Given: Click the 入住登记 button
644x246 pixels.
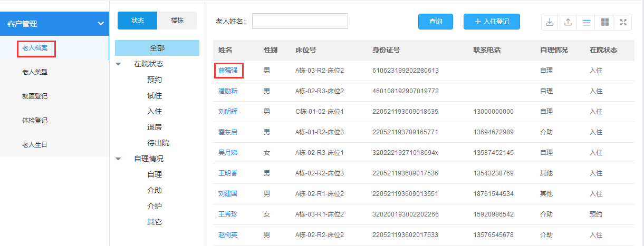Looking at the screenshot, I should (492, 22).
